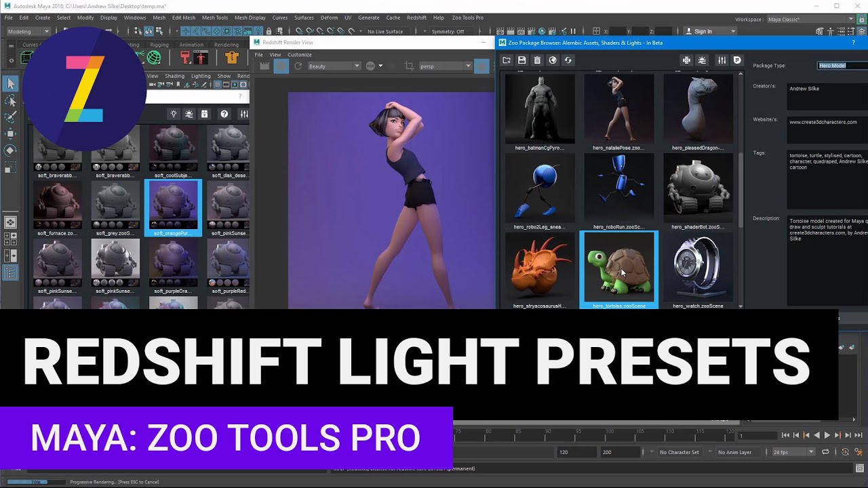The image size is (868, 488).
Task: Open the Beauty AOV dropdown
Action: pos(334,66)
